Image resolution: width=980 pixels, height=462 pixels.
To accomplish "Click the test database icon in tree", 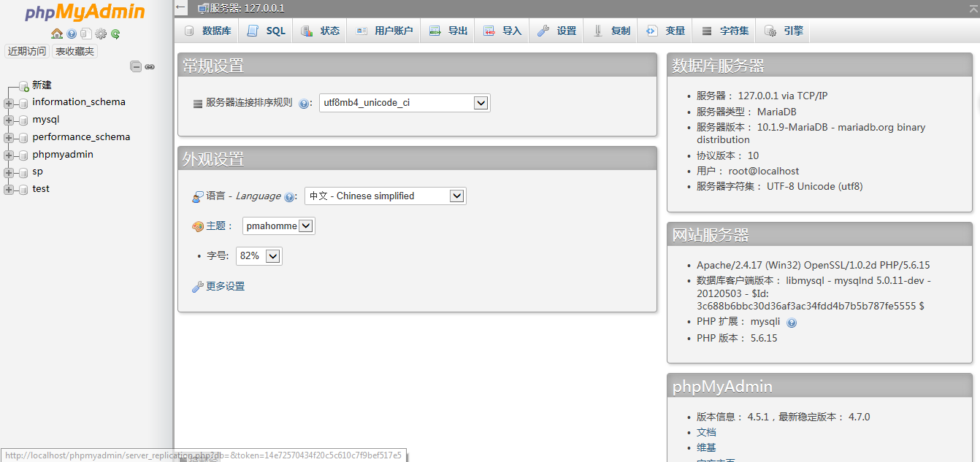I will click(x=23, y=190).
